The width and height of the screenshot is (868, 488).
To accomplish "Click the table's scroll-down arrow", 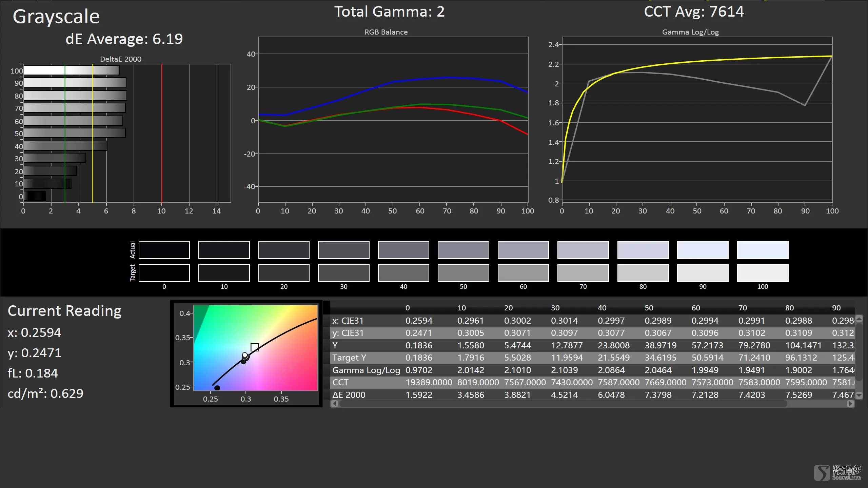I will [859, 395].
